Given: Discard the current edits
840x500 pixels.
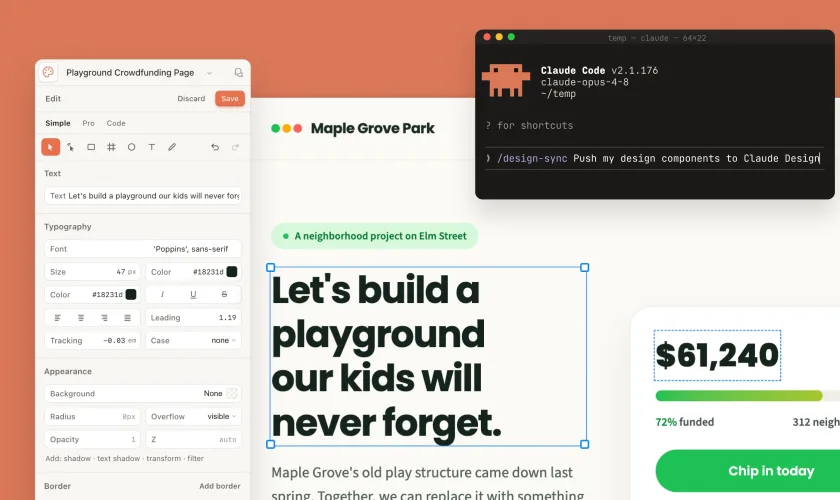Looking at the screenshot, I should tap(191, 99).
